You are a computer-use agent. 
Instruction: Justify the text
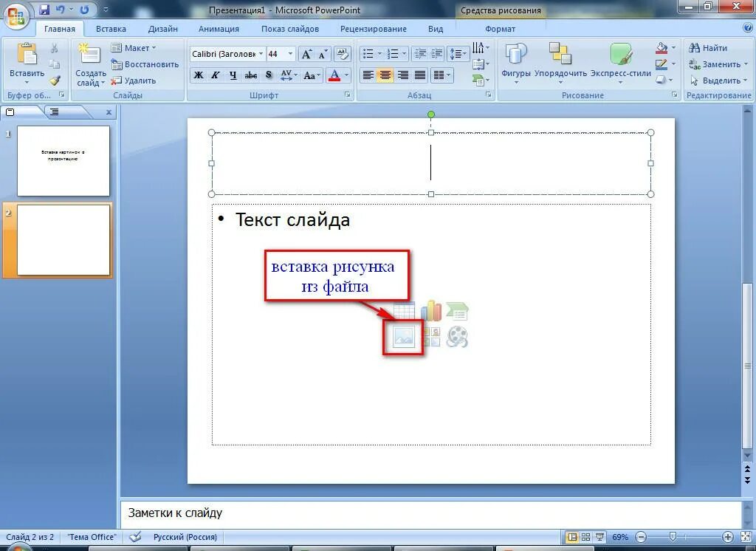(420, 75)
